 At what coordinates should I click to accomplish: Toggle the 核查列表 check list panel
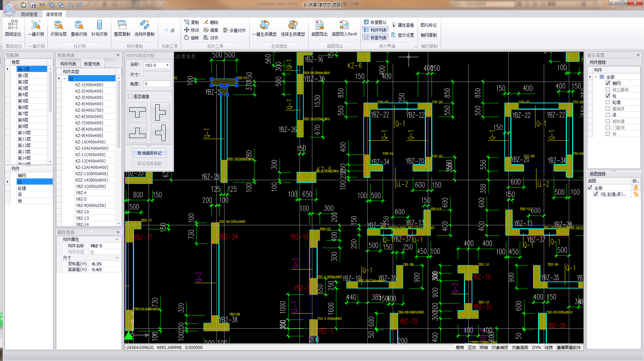(375, 38)
